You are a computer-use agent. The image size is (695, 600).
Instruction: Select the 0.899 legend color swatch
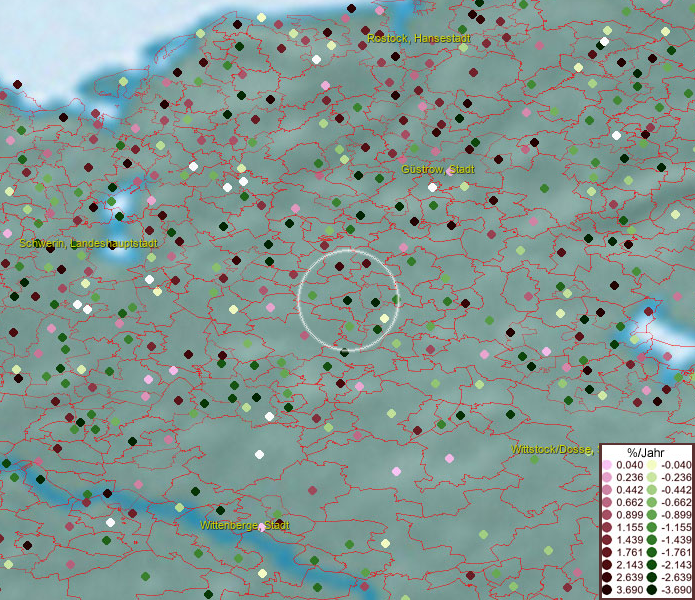[x=607, y=515]
